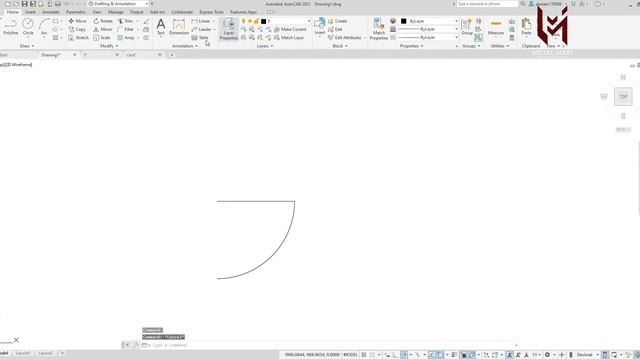640x360 pixels.
Task: Add a new drawing tab with plus button
Action: coord(171,55)
